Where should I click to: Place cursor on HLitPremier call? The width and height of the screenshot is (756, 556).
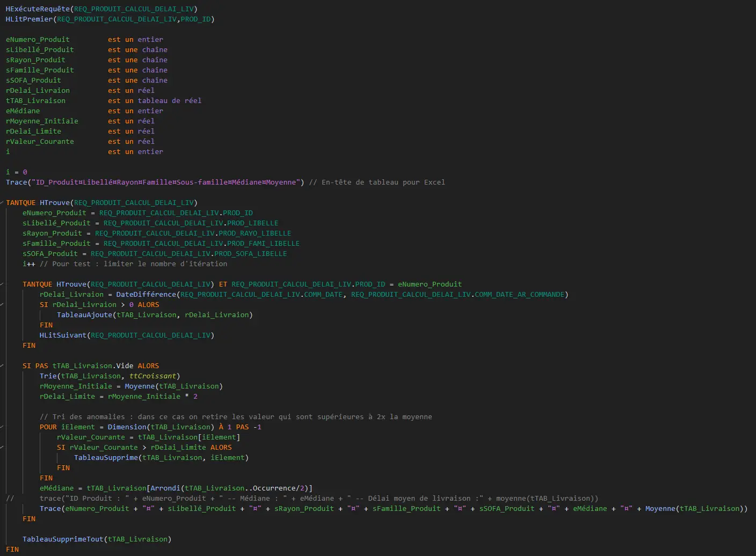29,19
